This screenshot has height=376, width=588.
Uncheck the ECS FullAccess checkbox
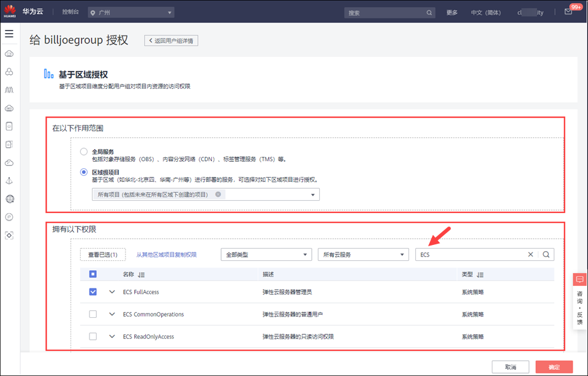(93, 292)
